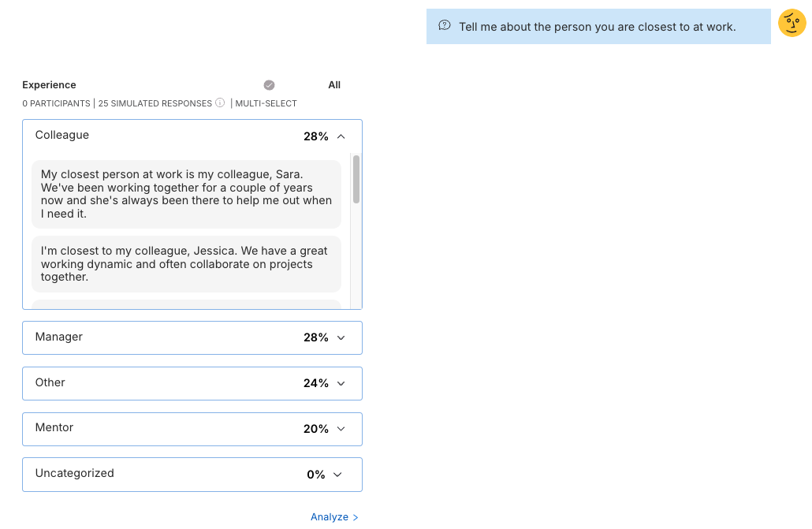
Task: Click the 0 PARTICIPANTS label
Action: coord(56,103)
